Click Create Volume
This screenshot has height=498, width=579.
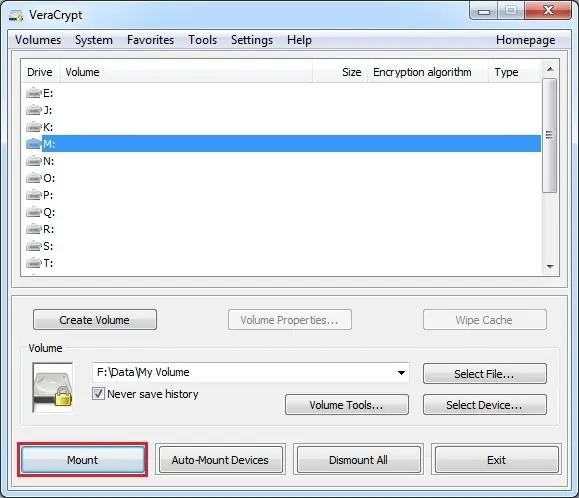point(95,320)
